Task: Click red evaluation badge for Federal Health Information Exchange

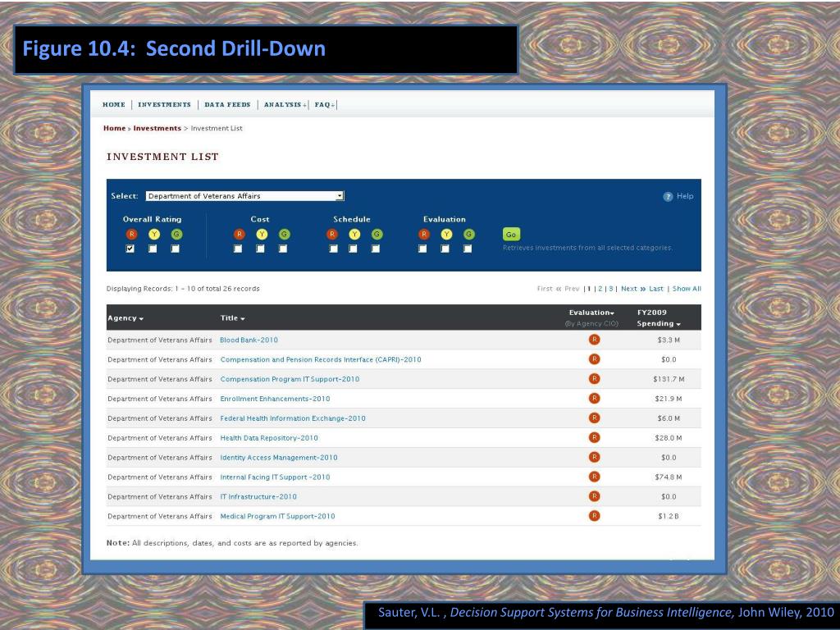Action: pyautogui.click(x=594, y=418)
